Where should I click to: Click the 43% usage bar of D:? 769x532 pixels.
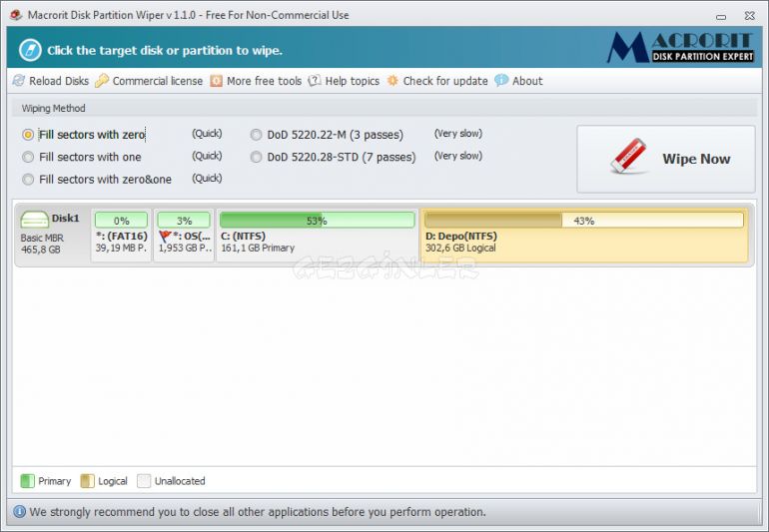pos(584,221)
